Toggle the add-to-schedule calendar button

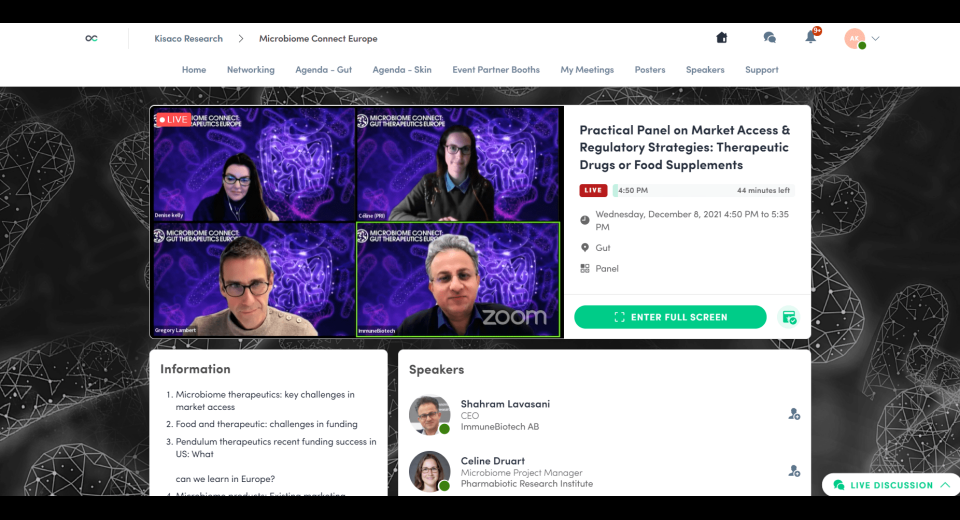click(x=789, y=317)
